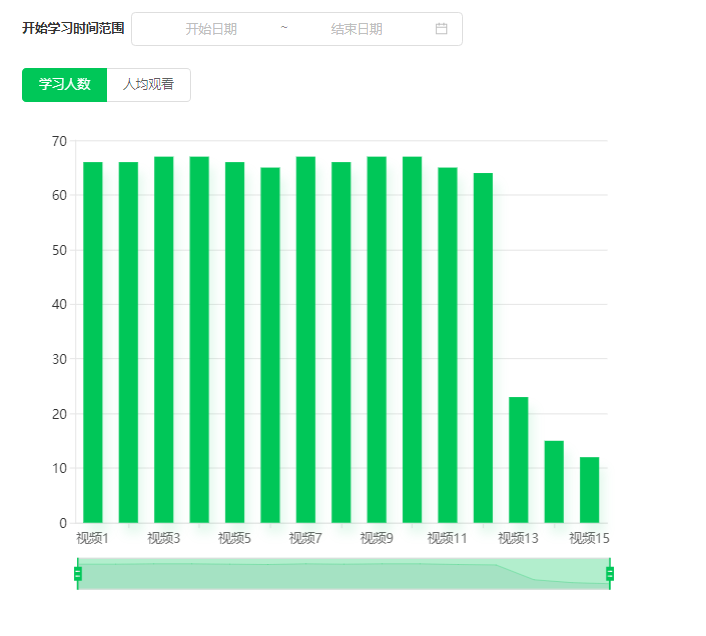The image size is (706, 636).
Task: Click the bar for 视频7
Action: click(x=306, y=340)
